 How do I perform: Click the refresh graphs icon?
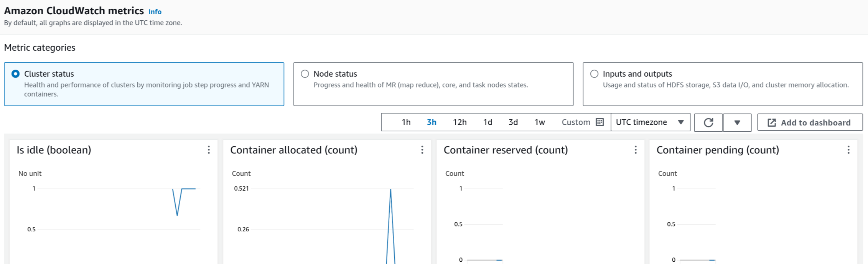[x=708, y=122]
